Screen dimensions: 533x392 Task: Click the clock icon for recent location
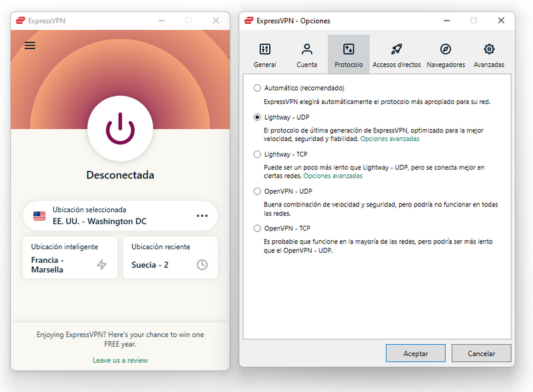pos(202,265)
